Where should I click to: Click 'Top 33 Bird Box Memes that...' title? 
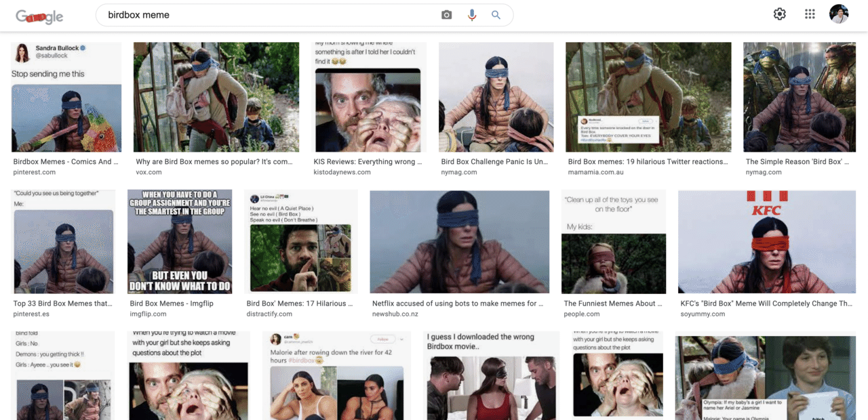coord(63,303)
